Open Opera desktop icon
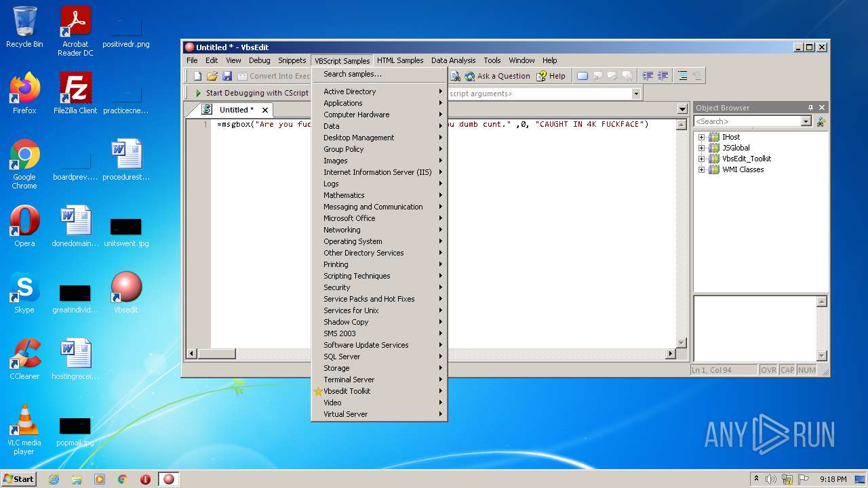This screenshot has width=868, height=488. [24, 226]
